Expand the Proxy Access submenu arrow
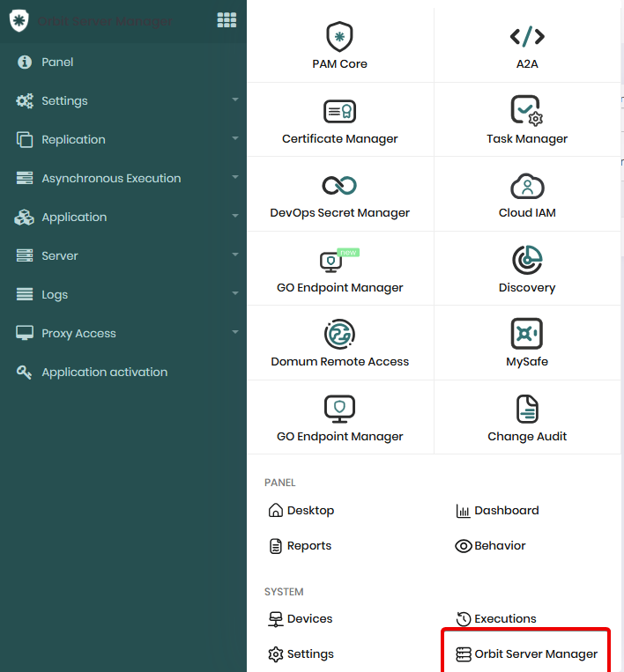Screen dimensions: 624x672 point(235,332)
